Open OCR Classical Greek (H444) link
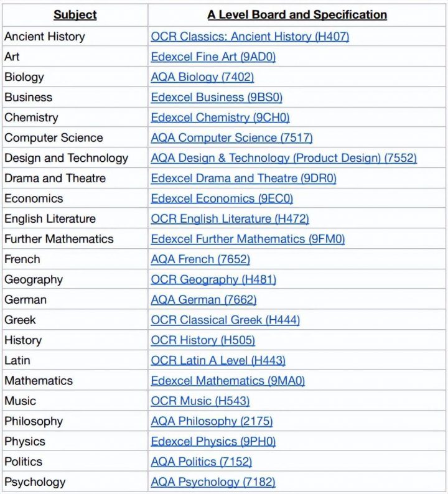448x494 pixels. click(x=225, y=320)
